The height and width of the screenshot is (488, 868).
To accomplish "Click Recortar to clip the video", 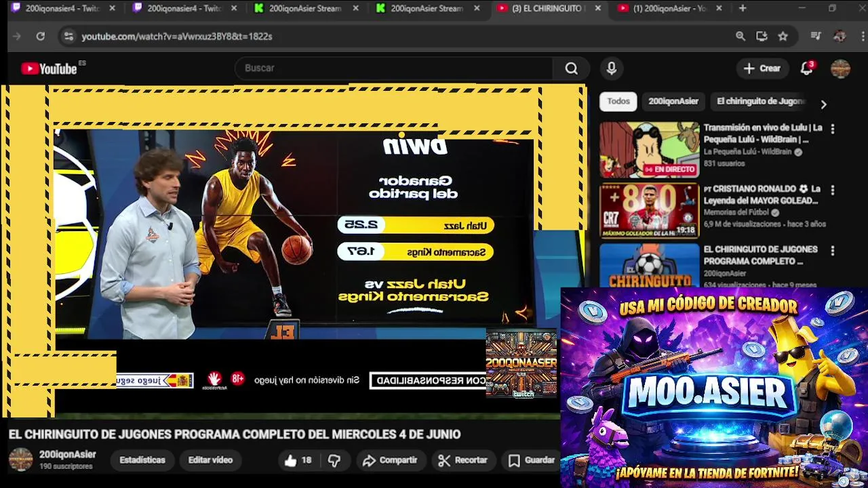I will tap(463, 460).
